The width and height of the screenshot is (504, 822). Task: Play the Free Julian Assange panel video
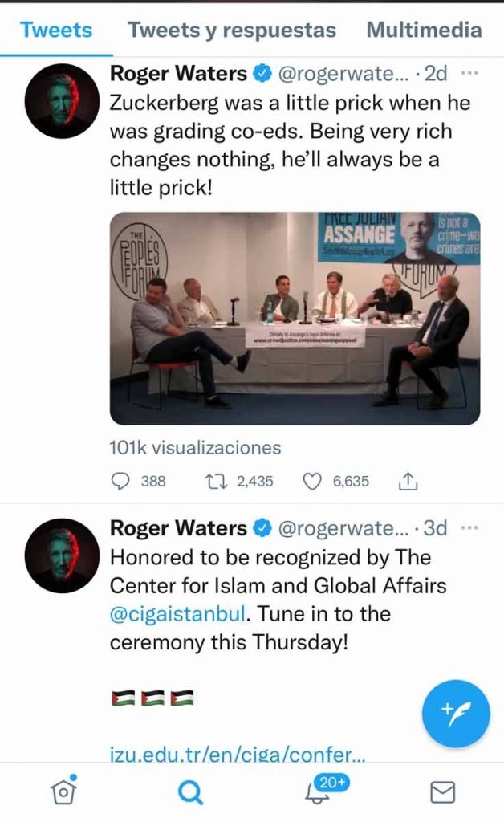pyautogui.click(x=295, y=318)
